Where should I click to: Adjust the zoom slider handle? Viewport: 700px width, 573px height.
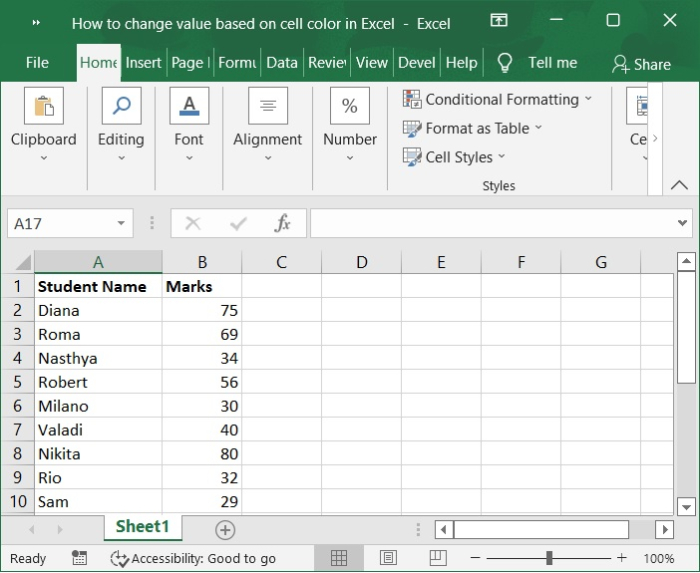(x=549, y=558)
